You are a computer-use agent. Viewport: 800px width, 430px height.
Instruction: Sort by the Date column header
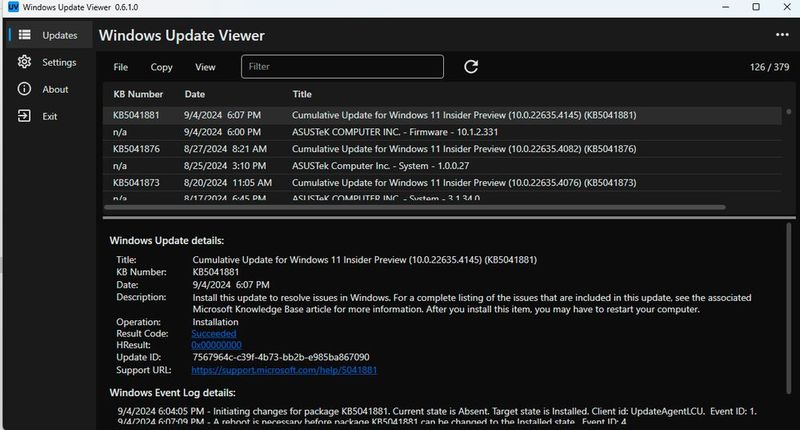194,94
